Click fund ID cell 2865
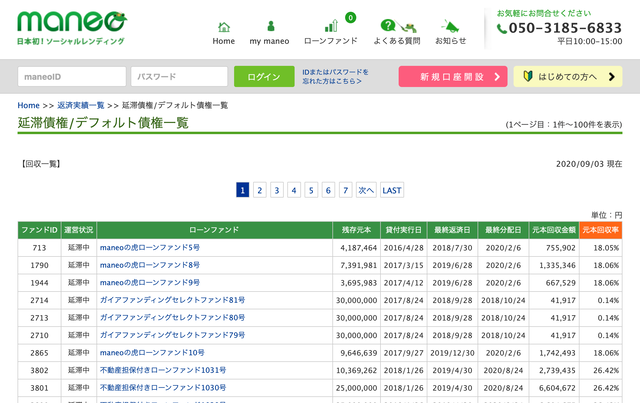 39,353
